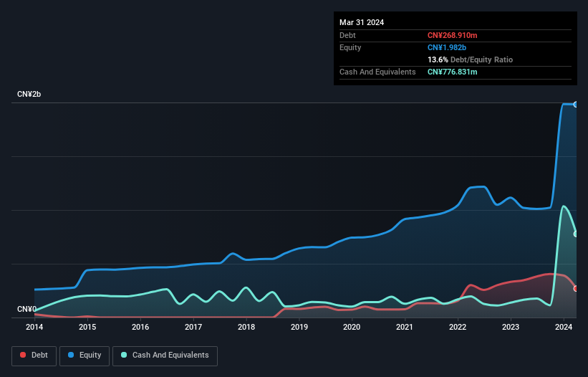Click the 2020 x-axis label
588x377 pixels.
352,327
